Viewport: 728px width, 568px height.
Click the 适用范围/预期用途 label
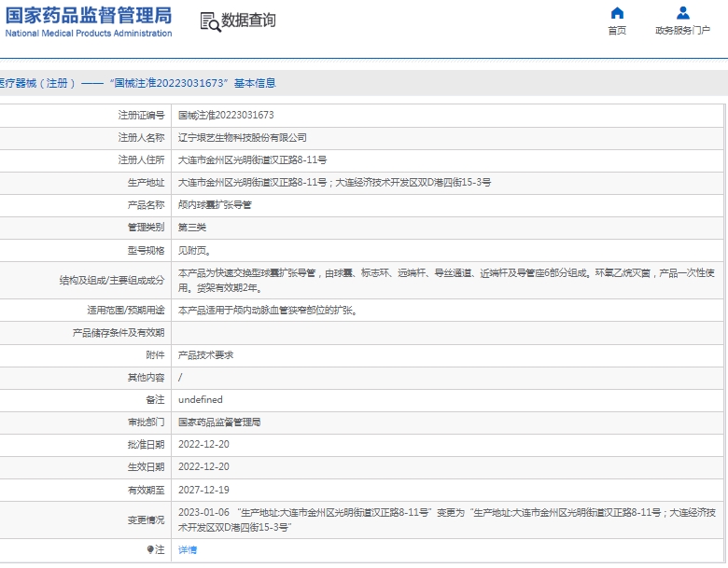(126, 311)
